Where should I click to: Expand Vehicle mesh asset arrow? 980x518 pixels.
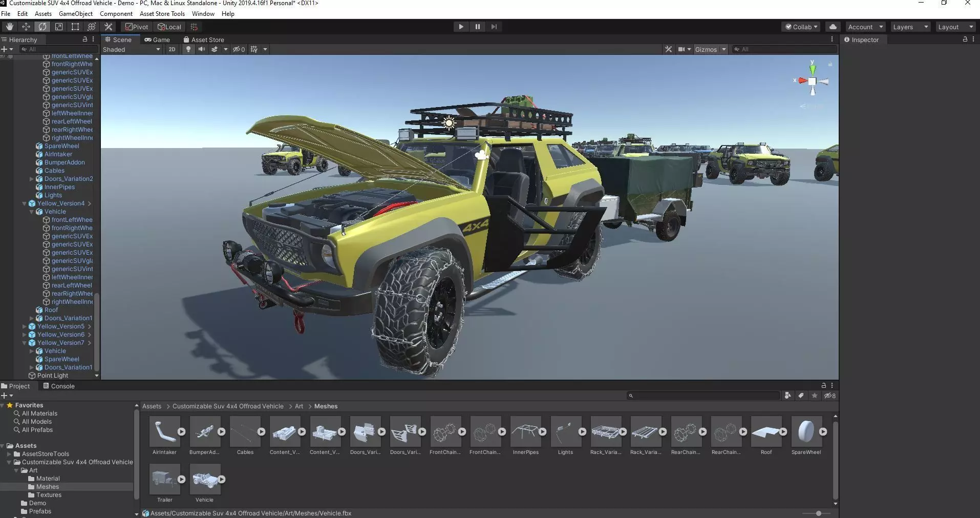click(222, 480)
